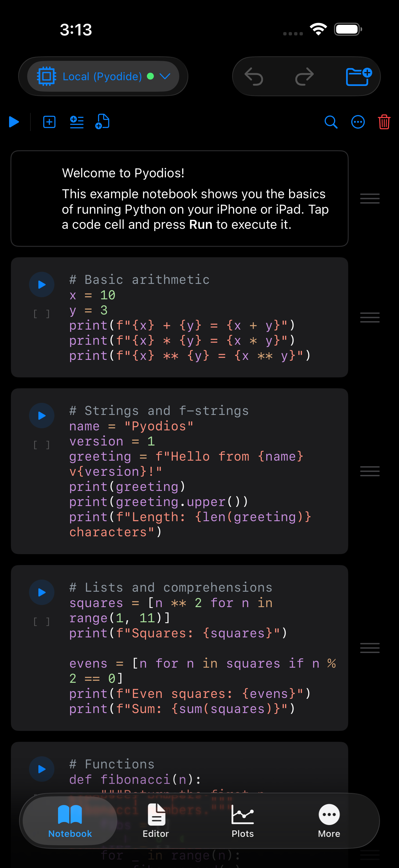The image size is (399, 868).
Task: Tap the 'y = 3' code line
Action: tap(89, 310)
